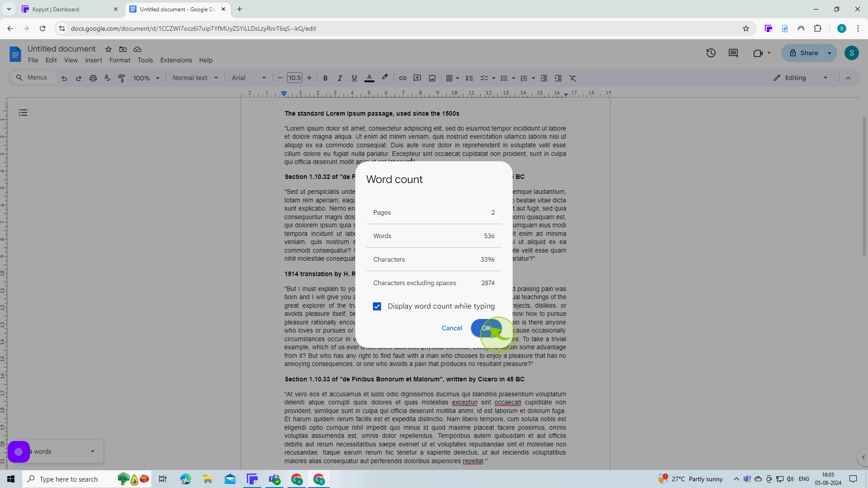The image size is (868, 488).
Task: Increase the font size
Action: tap(309, 78)
